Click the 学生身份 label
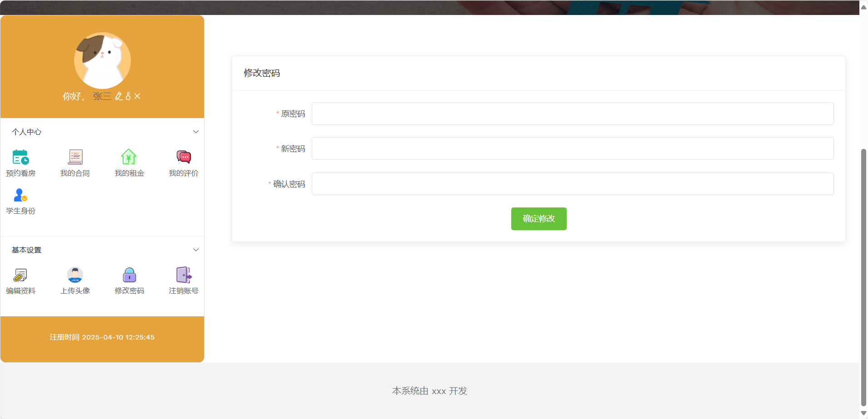868x419 pixels. click(x=20, y=211)
